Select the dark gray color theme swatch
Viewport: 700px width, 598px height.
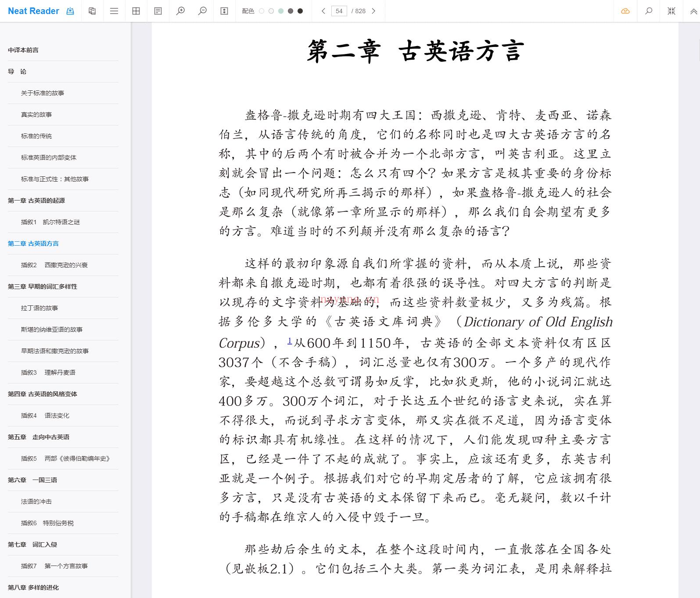(x=291, y=11)
